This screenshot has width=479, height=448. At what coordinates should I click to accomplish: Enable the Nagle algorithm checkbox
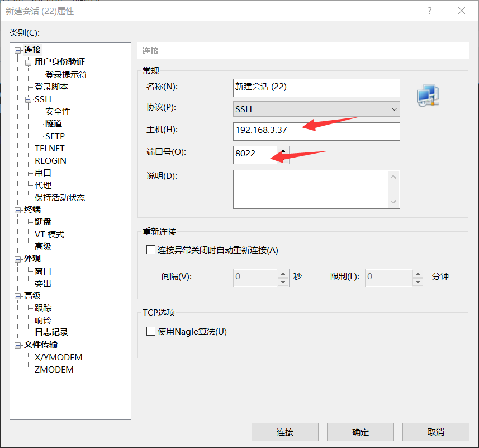tap(150, 331)
